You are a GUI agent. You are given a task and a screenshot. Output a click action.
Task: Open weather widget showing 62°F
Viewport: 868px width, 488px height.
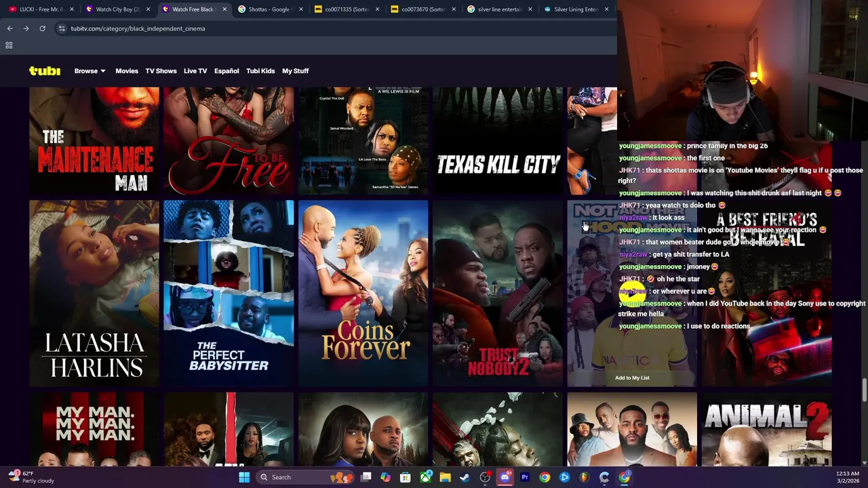(30, 477)
